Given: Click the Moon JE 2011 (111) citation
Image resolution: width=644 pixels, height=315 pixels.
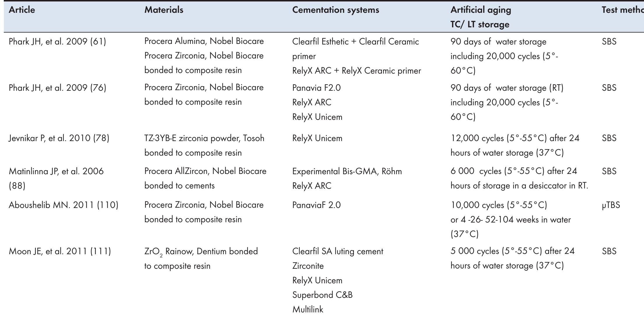Looking at the screenshot, I should tap(60, 251).
